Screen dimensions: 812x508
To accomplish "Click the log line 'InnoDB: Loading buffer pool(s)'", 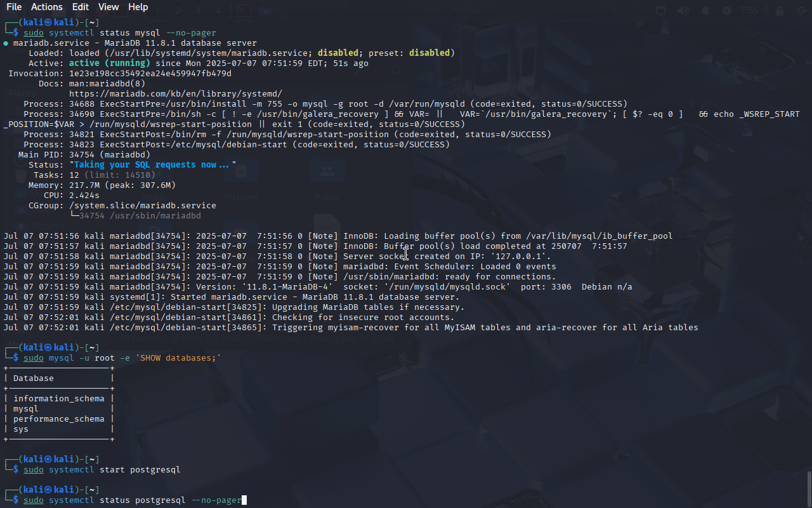I will tap(338, 236).
